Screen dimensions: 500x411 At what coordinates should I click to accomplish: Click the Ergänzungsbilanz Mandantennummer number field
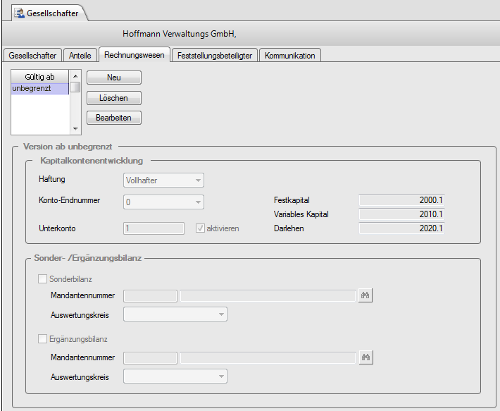click(x=150, y=358)
